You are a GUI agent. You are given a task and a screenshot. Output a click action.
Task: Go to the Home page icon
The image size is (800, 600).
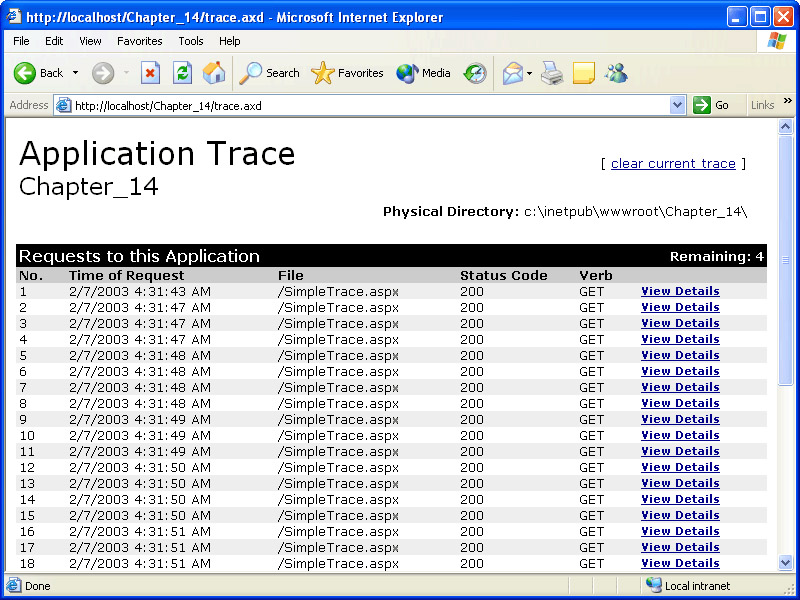coord(214,73)
